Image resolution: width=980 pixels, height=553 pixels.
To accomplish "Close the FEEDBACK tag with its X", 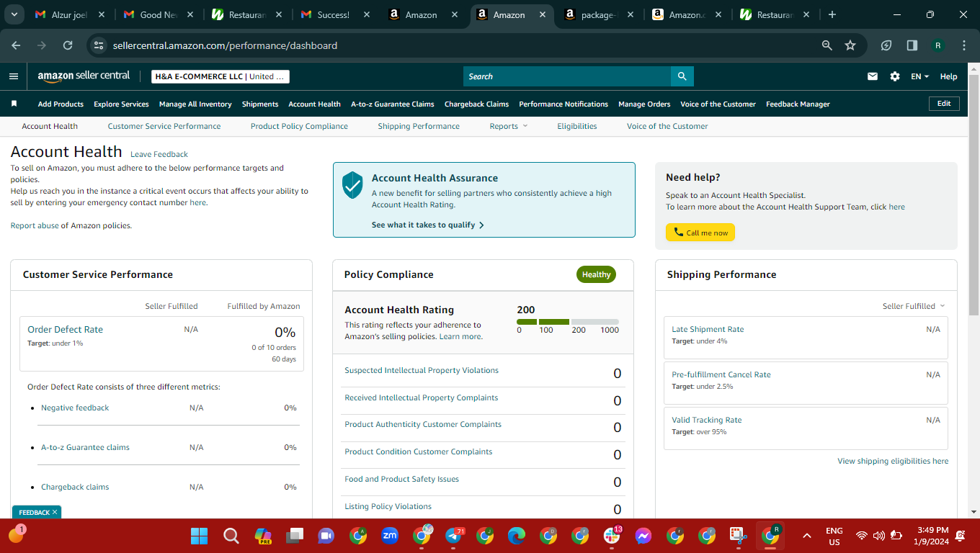I will 55,512.
